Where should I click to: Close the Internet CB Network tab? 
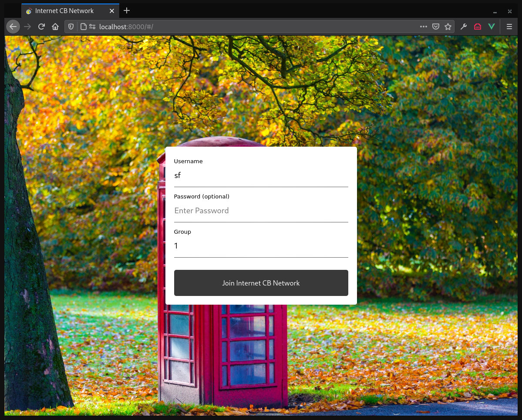tap(112, 11)
